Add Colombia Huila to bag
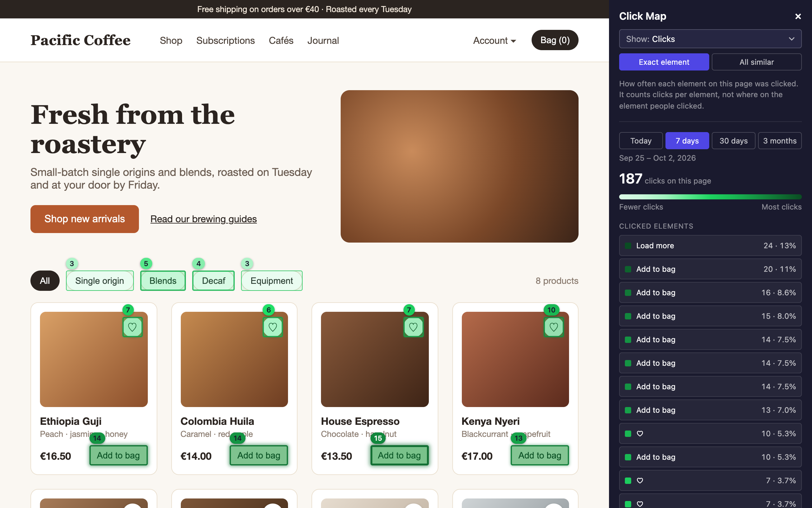812x508 pixels. click(259, 455)
